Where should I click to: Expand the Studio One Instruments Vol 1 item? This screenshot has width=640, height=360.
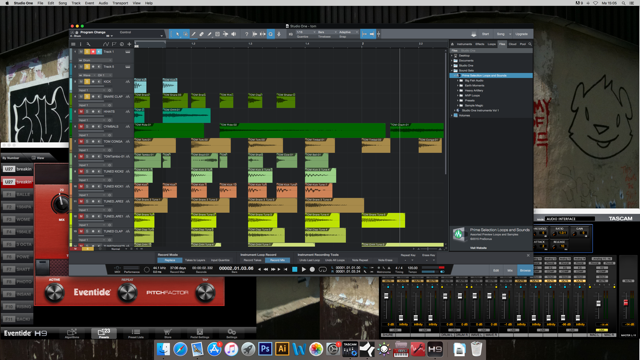454,110
